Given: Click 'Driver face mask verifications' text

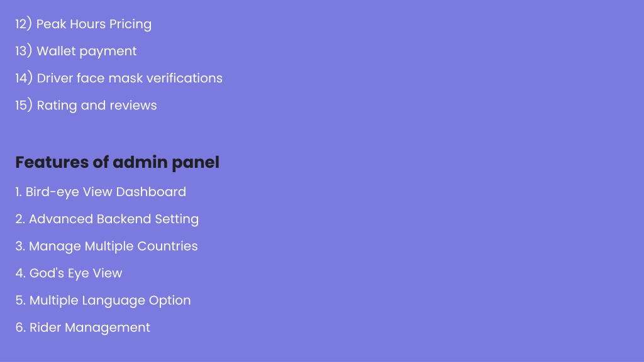Looking at the screenshot, I should point(130,78).
